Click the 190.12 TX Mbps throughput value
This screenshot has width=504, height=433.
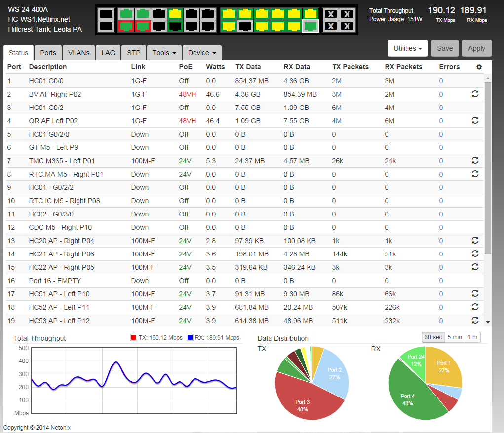tap(442, 10)
